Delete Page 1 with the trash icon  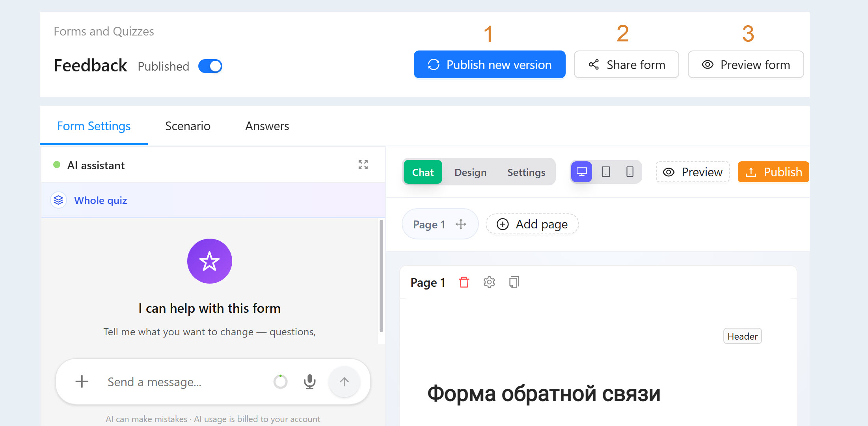pos(464,282)
